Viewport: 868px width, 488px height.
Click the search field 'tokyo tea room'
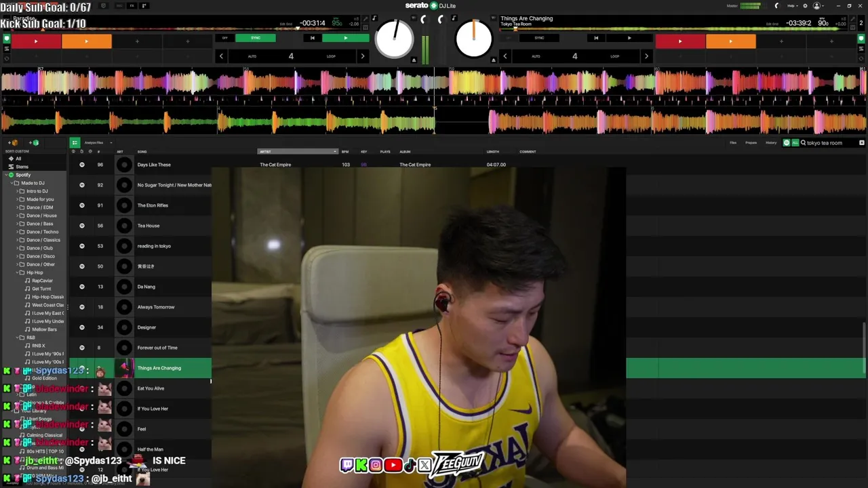click(828, 143)
